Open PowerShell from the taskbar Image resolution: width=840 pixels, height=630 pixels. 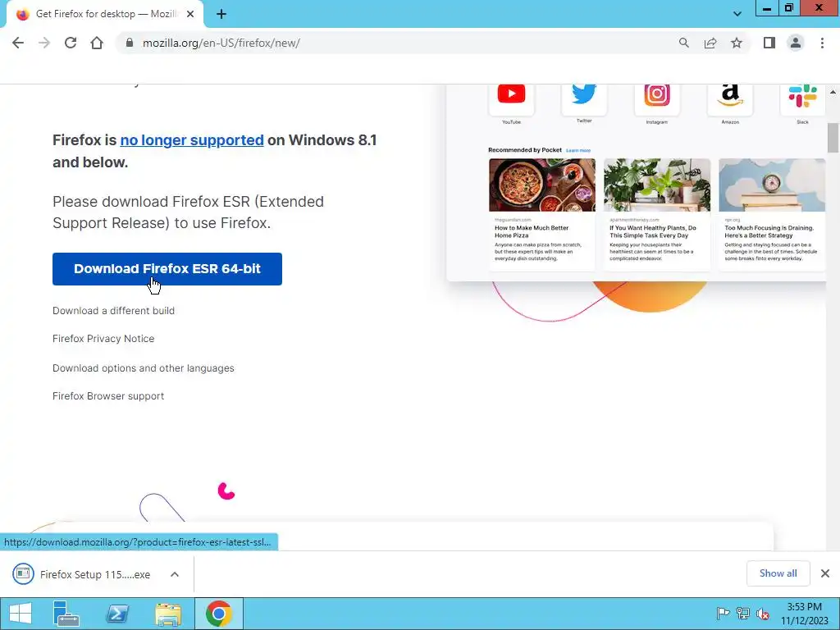pyautogui.click(x=117, y=614)
